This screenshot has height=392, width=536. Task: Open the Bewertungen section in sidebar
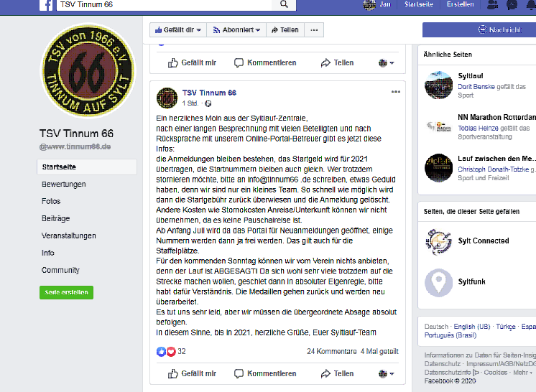coord(63,184)
